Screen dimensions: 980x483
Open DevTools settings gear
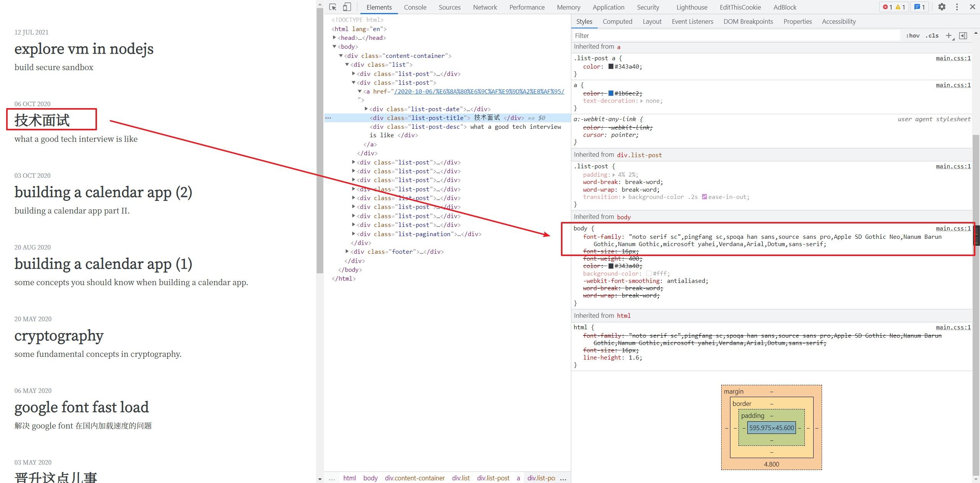tap(942, 7)
